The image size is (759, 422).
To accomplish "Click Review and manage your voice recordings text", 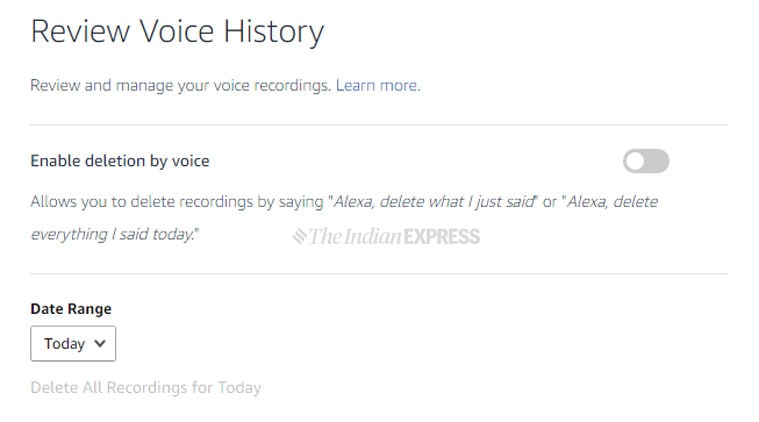I will click(x=181, y=85).
